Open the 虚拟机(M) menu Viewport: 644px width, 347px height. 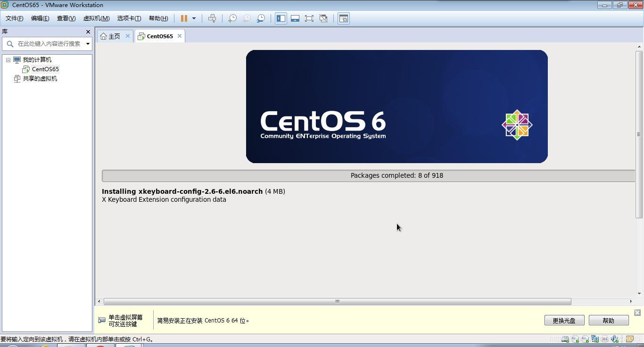(x=96, y=18)
